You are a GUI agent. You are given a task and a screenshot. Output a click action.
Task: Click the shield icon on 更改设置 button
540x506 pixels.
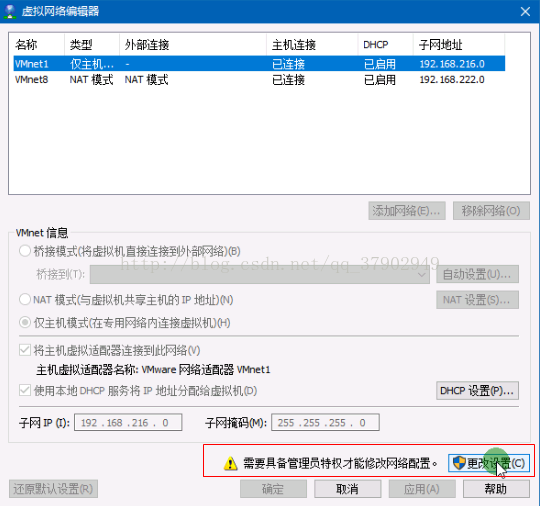click(459, 463)
